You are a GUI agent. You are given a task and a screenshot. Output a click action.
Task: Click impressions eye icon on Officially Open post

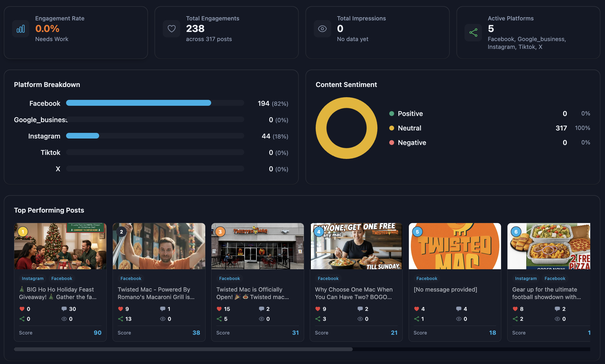click(261, 319)
